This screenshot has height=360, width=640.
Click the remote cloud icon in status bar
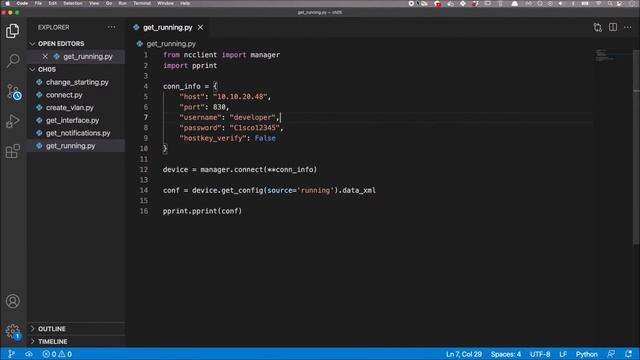point(29,354)
